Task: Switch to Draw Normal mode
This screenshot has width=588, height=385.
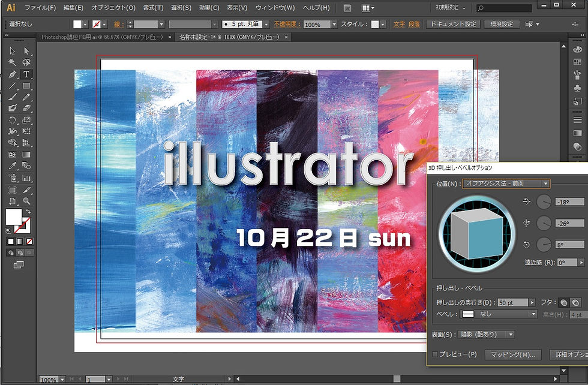Action: [11, 253]
